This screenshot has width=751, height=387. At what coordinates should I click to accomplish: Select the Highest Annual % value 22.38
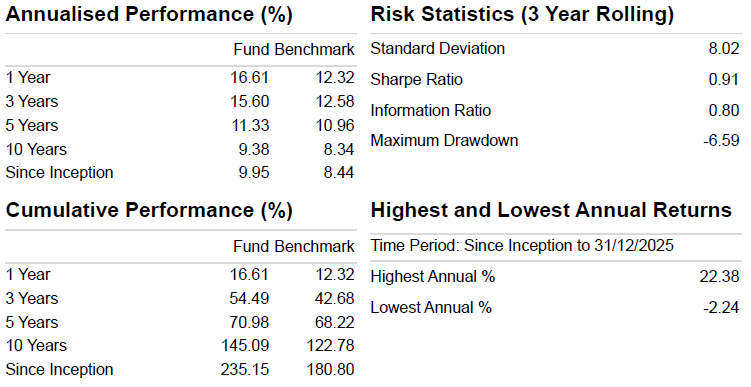[x=719, y=276]
